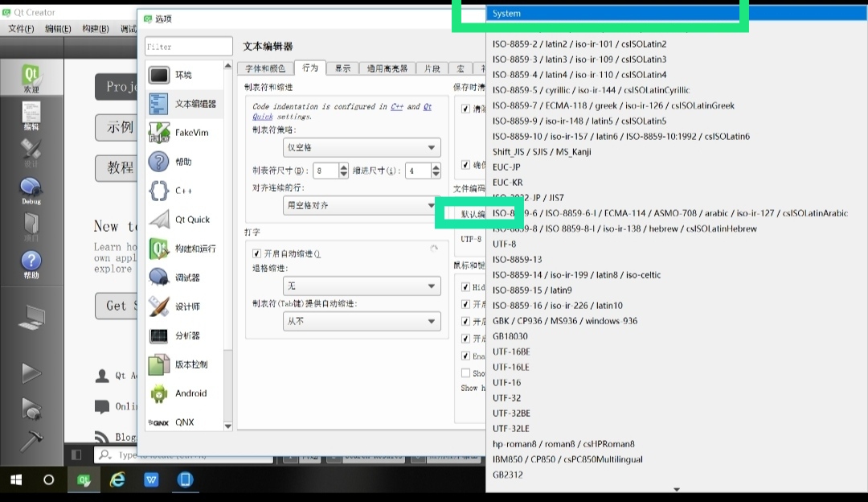Select the Text Editor options category
The image size is (868, 502).
[185, 104]
